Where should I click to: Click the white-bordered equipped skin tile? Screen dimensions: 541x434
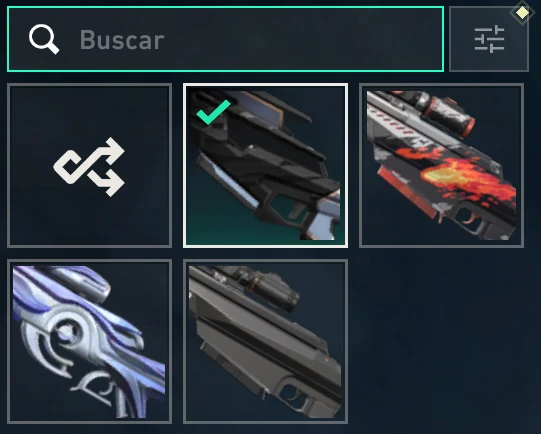(x=265, y=166)
